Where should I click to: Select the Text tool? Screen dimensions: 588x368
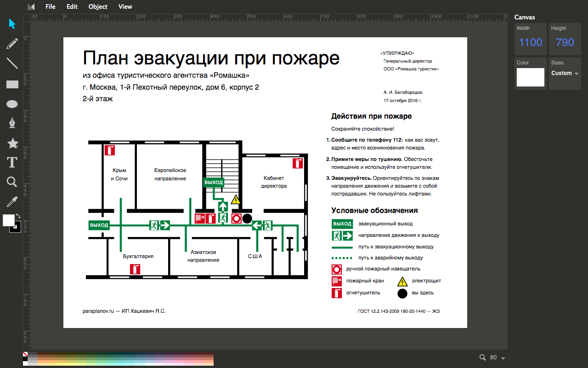click(12, 162)
